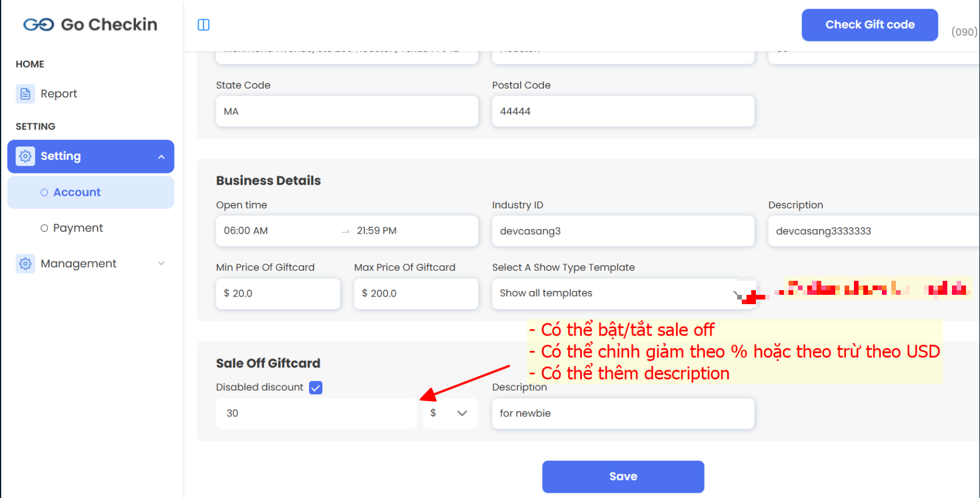Viewport: 980px width, 498px height.
Task: Toggle the Disabled discount checkbox
Action: [316, 388]
